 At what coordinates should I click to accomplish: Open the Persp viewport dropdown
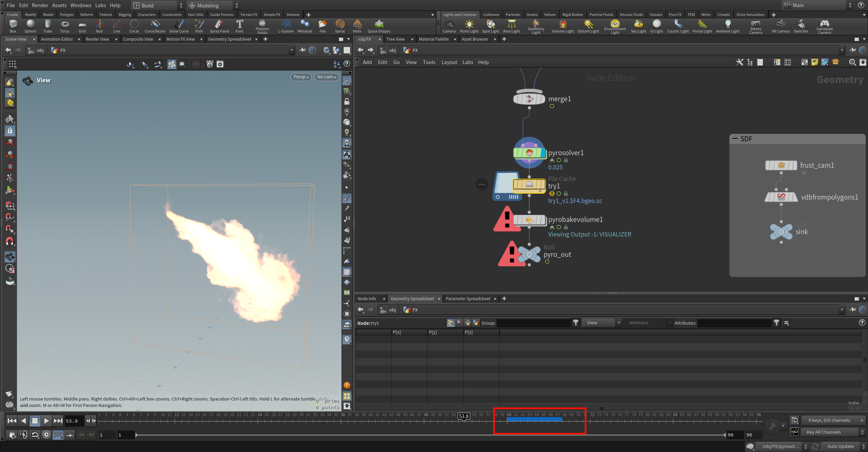tap(301, 77)
